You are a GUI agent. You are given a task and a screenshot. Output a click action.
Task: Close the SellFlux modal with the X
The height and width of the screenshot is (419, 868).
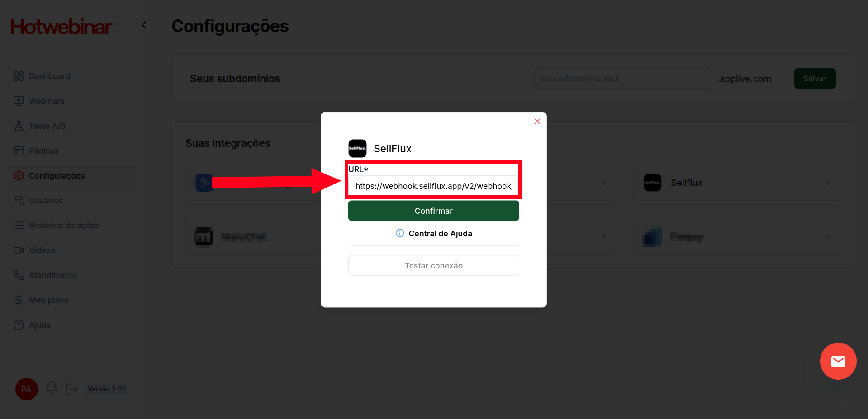tap(537, 122)
